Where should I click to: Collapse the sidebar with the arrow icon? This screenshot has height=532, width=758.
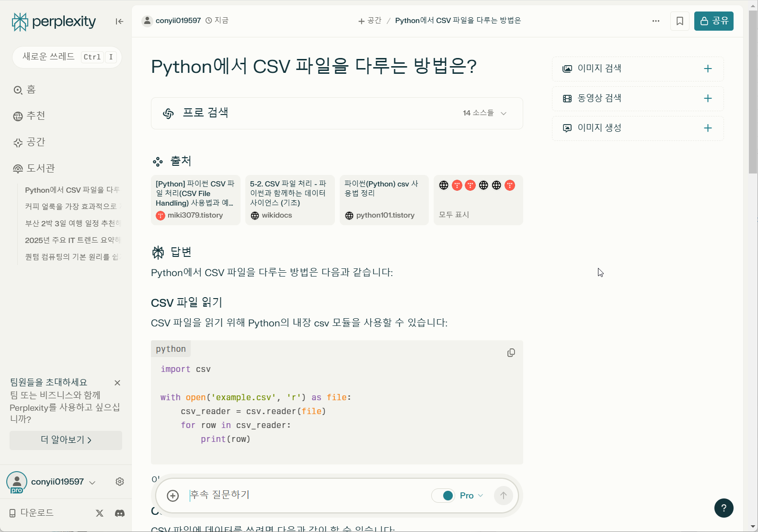pos(119,21)
